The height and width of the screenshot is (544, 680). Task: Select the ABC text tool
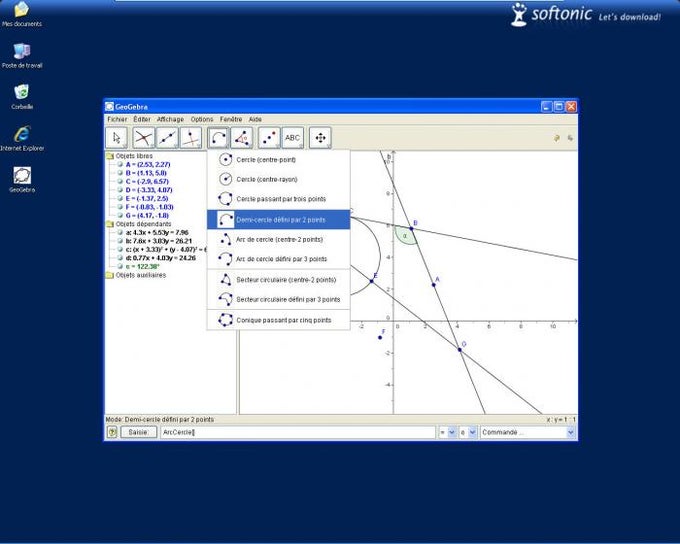[x=292, y=138]
